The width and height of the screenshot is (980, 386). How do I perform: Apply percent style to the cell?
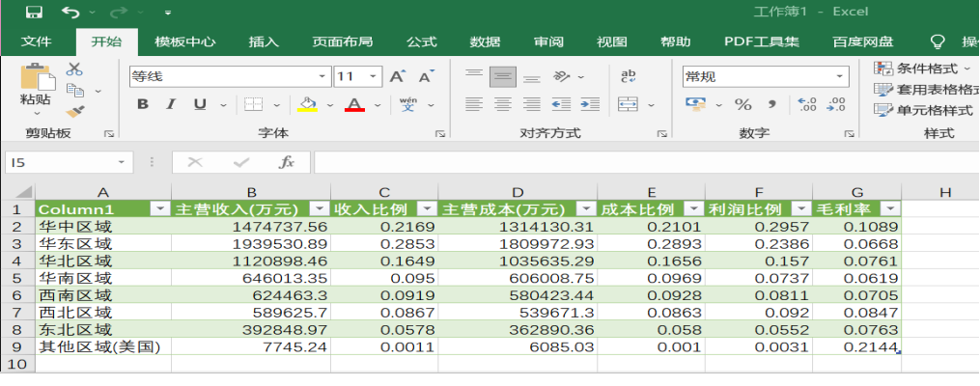pos(742,104)
